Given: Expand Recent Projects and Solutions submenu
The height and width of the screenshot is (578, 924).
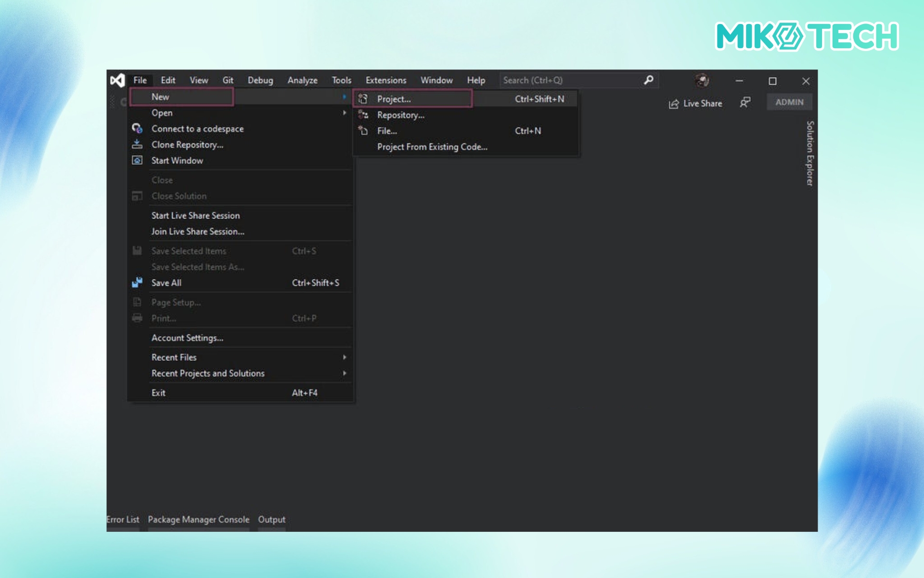Looking at the screenshot, I should [345, 373].
